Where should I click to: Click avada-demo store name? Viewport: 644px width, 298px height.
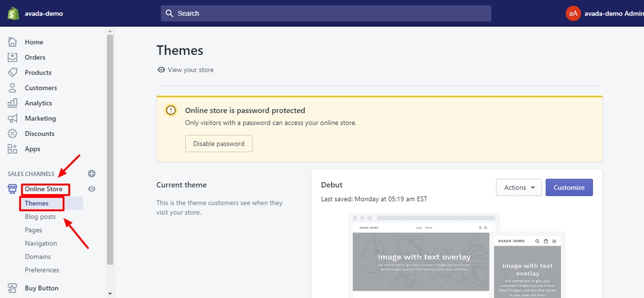(x=44, y=13)
